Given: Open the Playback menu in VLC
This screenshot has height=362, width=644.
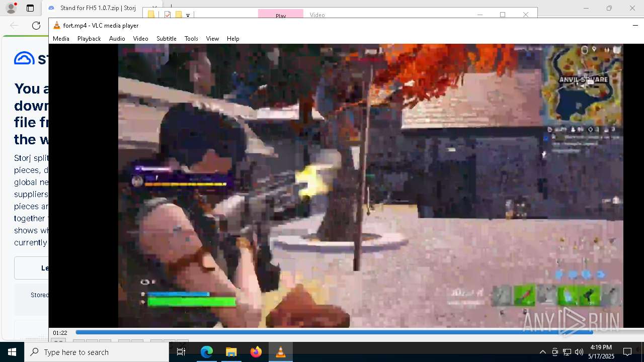Looking at the screenshot, I should (89, 39).
